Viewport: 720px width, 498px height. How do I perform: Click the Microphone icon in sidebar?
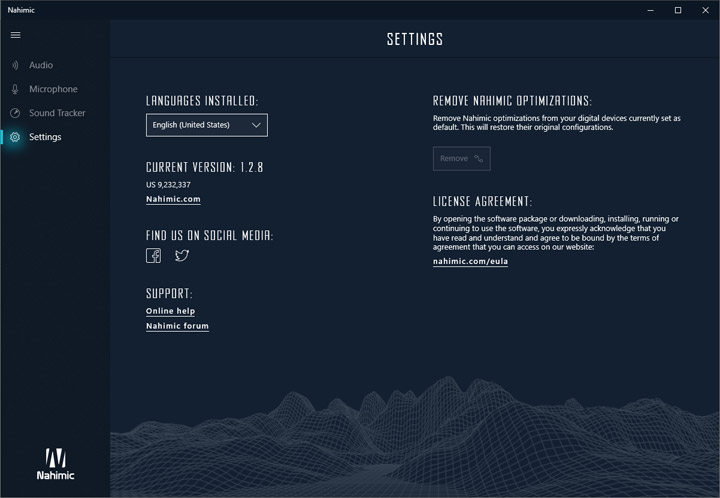[15, 89]
